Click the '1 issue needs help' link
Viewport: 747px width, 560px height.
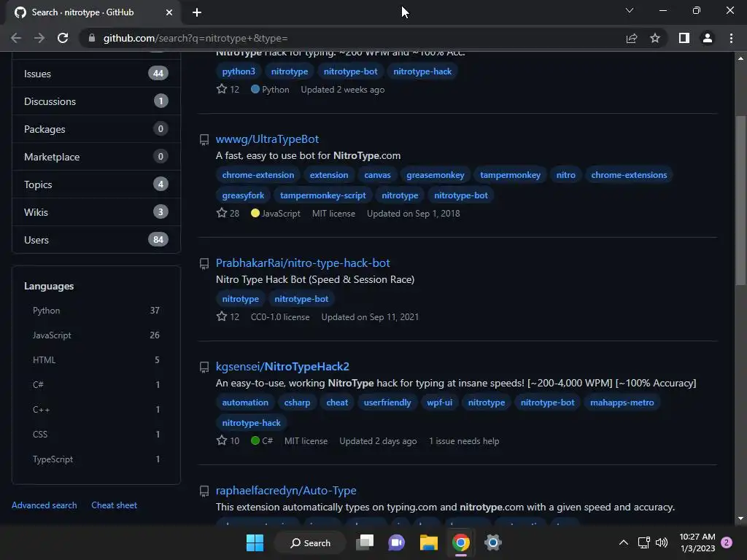[464, 441]
